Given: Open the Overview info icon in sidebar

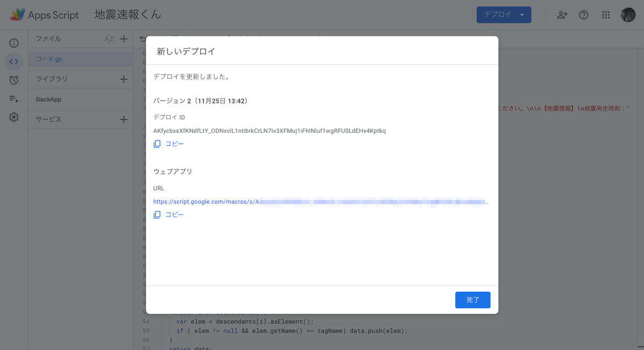Looking at the screenshot, I should point(14,43).
